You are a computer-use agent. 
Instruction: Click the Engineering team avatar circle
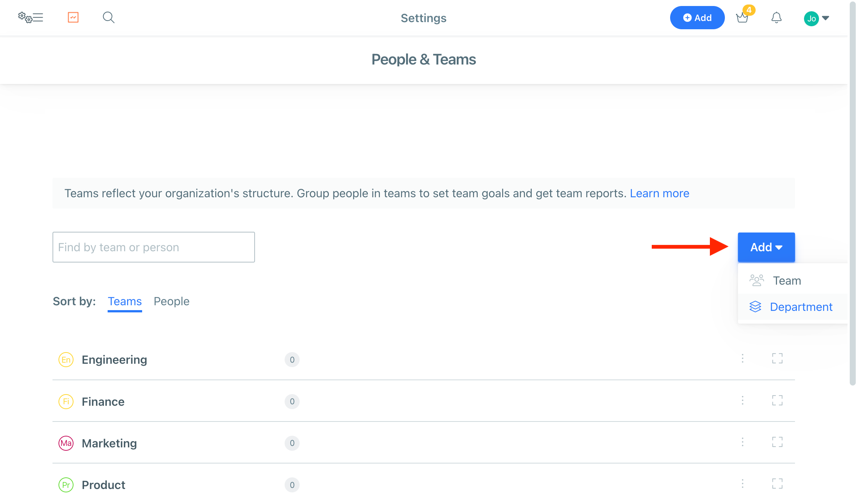66,360
